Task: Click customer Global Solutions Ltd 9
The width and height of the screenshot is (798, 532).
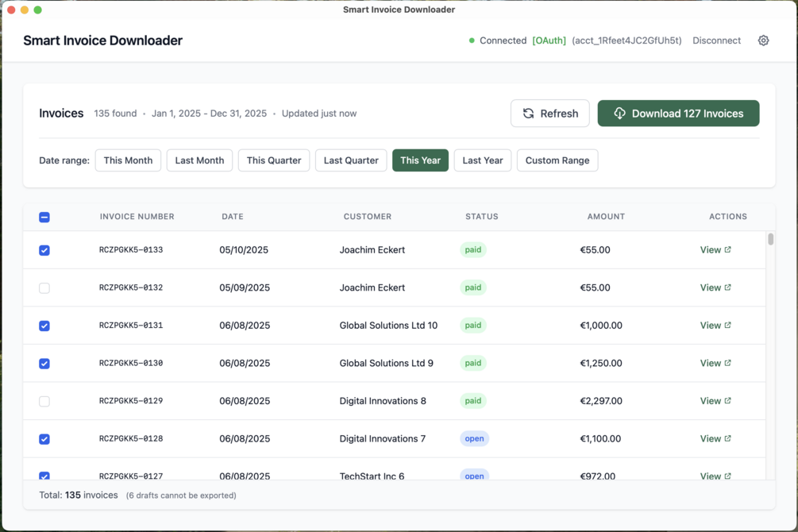Action: click(x=386, y=362)
